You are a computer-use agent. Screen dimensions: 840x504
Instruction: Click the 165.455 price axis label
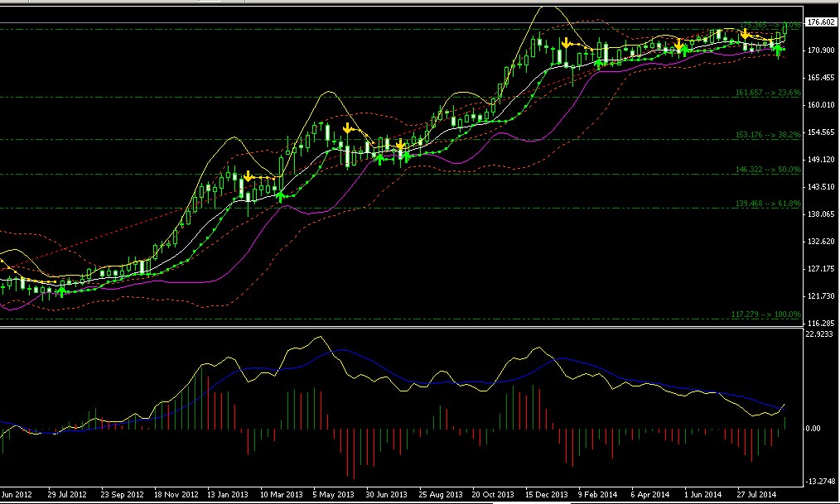coord(821,78)
